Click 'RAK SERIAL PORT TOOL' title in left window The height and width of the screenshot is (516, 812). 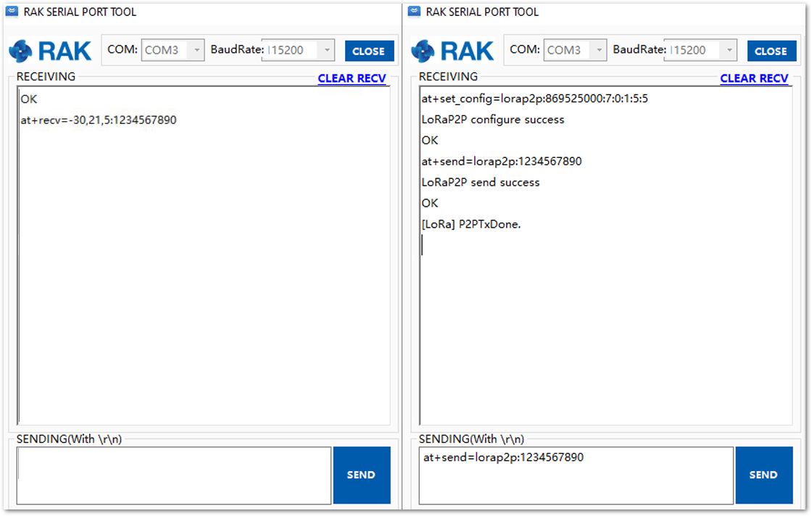(x=80, y=12)
